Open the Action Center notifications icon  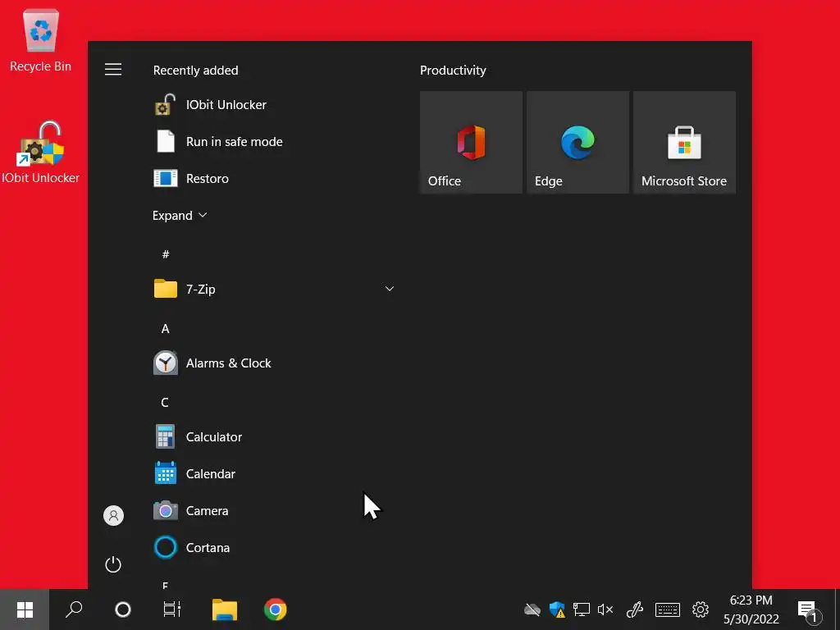tap(808, 610)
